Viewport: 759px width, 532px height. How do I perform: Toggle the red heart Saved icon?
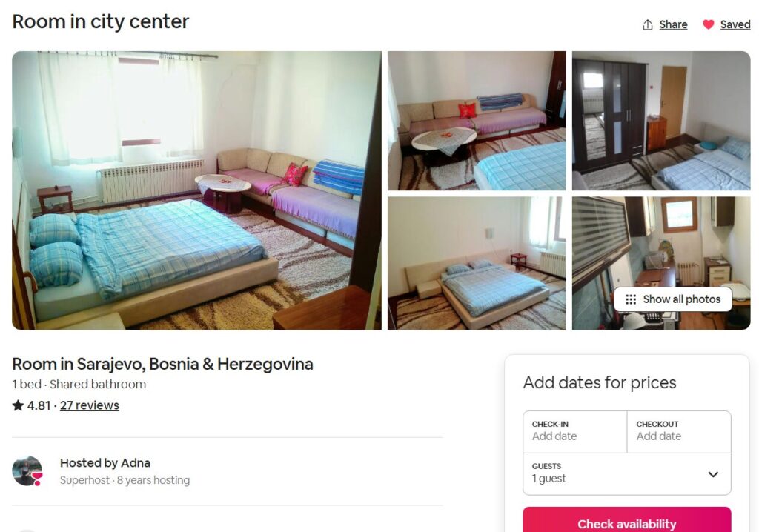click(x=708, y=24)
